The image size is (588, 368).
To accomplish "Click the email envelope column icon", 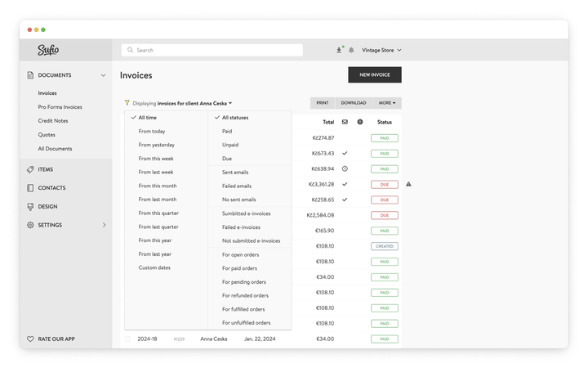I will coord(345,122).
